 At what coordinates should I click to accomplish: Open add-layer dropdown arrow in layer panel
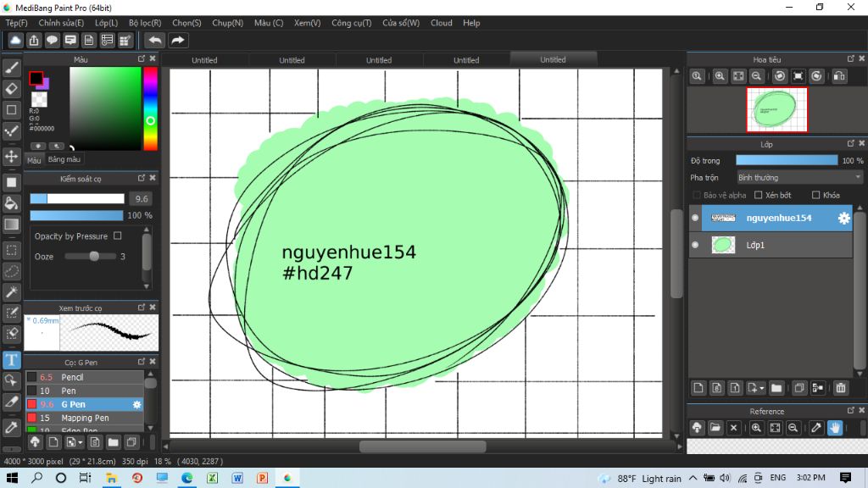(762, 388)
